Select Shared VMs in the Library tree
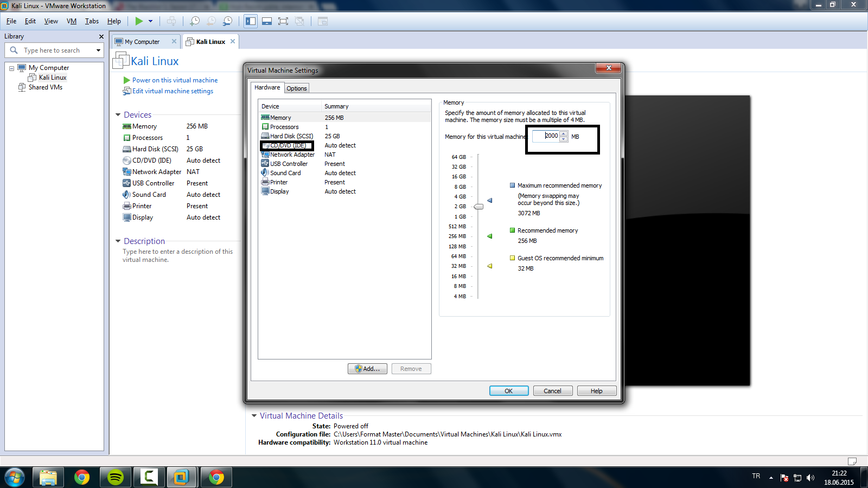Screen dimensions: 868x488 click(46, 87)
